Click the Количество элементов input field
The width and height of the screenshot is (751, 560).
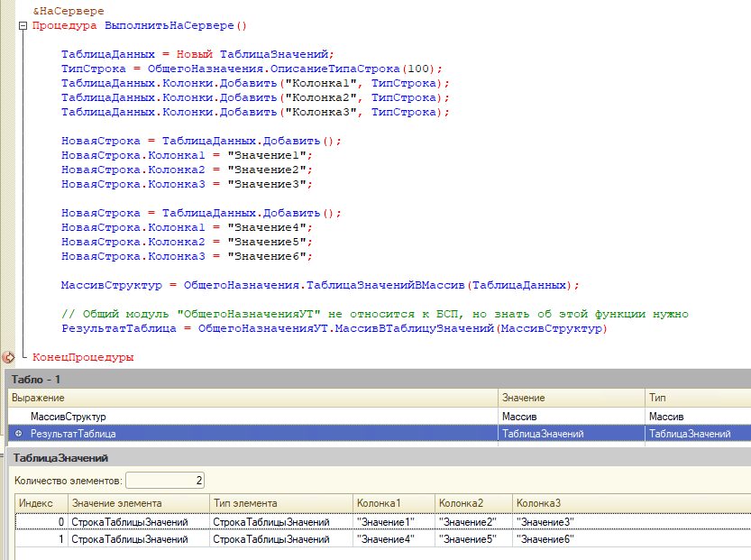pyautogui.click(x=166, y=480)
